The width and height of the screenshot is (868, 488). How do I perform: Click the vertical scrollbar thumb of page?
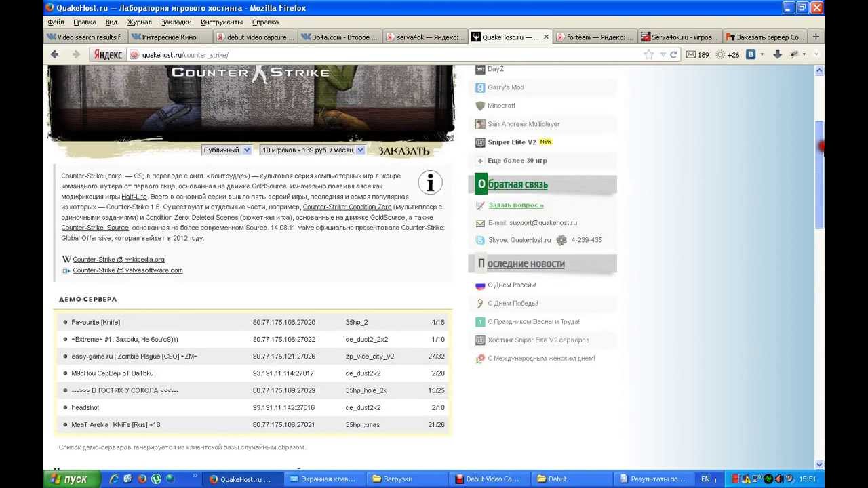819,175
